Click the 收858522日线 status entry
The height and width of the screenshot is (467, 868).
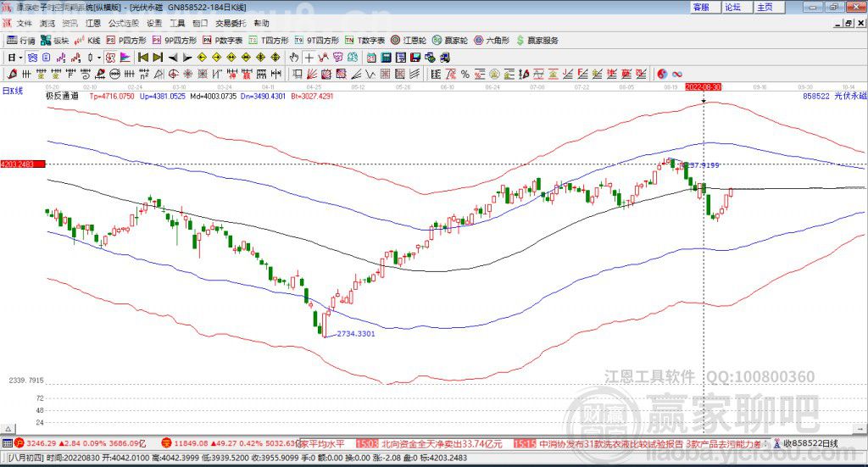point(810,443)
